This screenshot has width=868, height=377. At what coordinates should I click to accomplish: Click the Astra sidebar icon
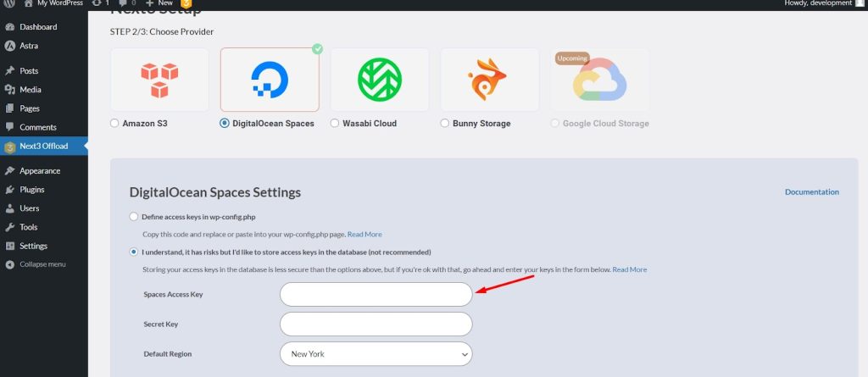pyautogui.click(x=9, y=46)
